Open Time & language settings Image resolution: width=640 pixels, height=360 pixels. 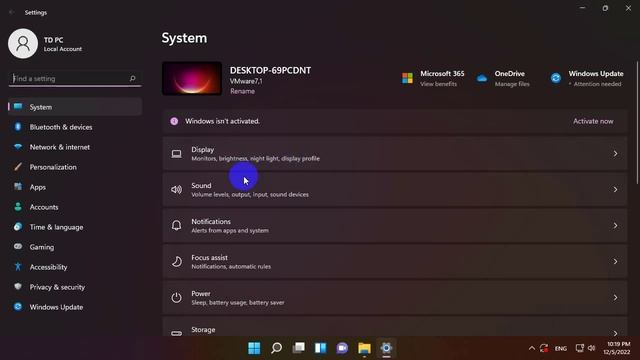click(75, 227)
